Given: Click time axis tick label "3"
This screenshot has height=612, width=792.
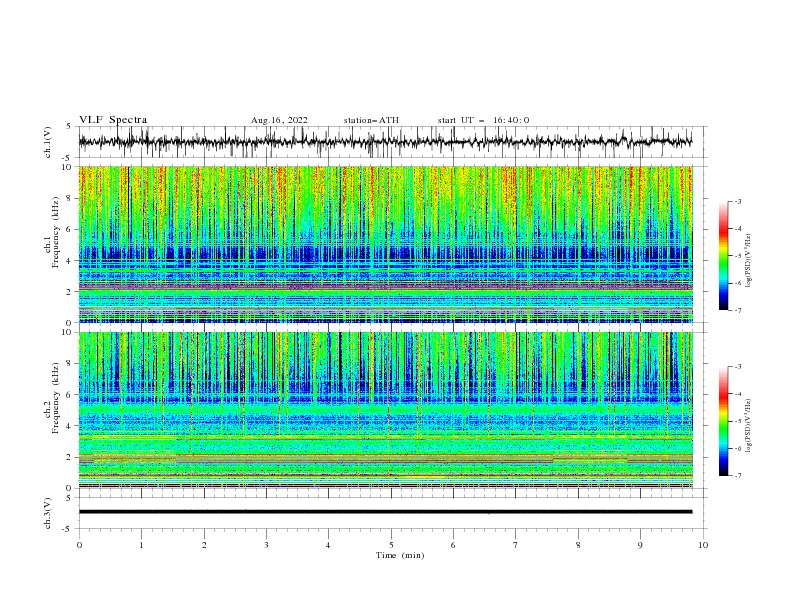Looking at the screenshot, I should 266,545.
